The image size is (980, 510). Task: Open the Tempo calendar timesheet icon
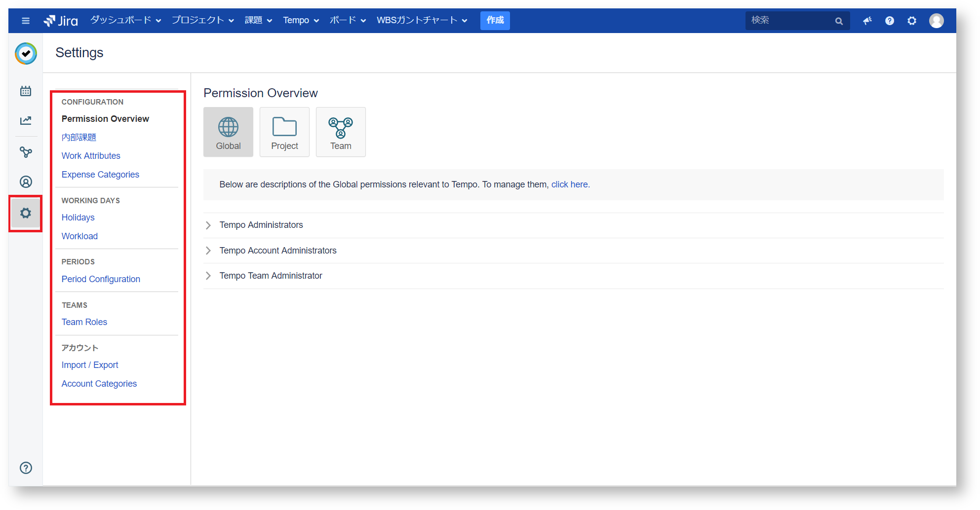(26, 91)
